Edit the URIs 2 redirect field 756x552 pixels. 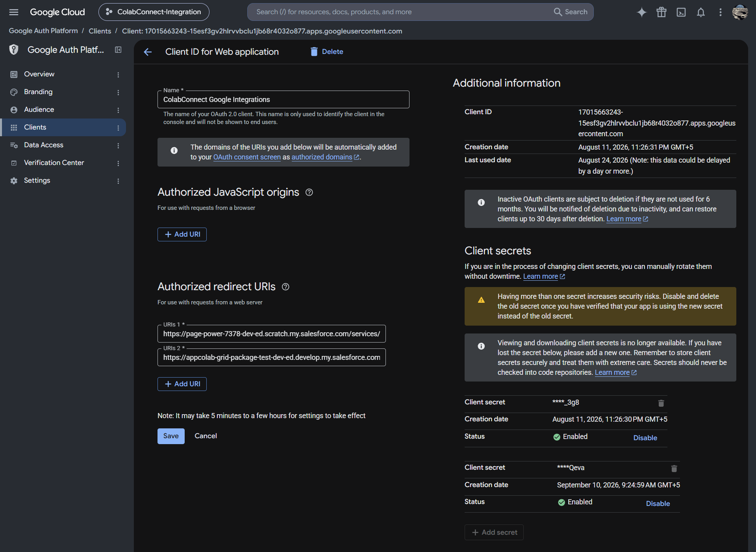pos(272,358)
